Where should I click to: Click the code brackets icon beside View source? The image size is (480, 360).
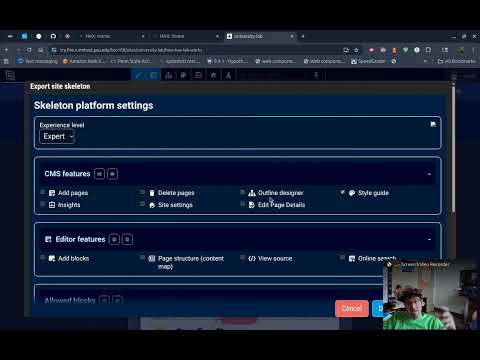pyautogui.click(x=252, y=259)
